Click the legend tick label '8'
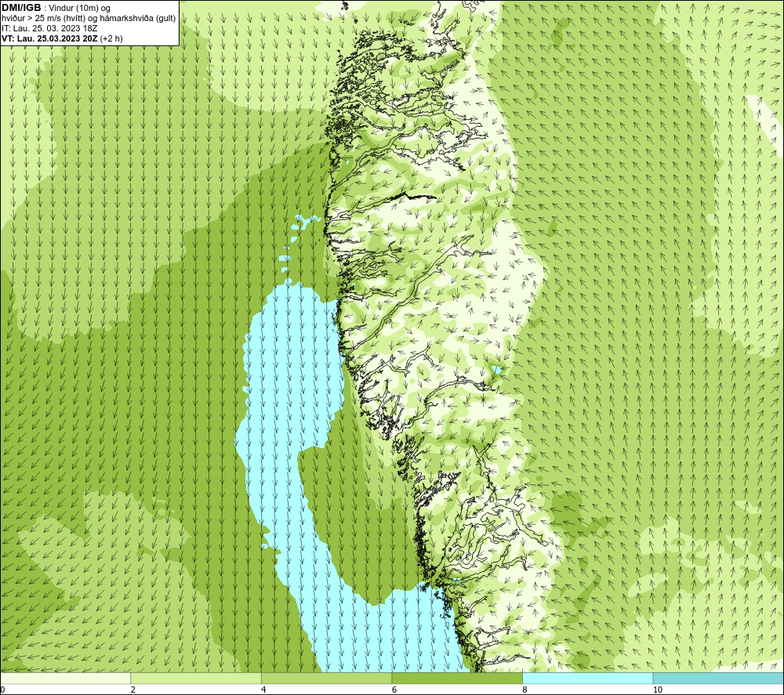Screen dimensions: 784x695 point(525,690)
